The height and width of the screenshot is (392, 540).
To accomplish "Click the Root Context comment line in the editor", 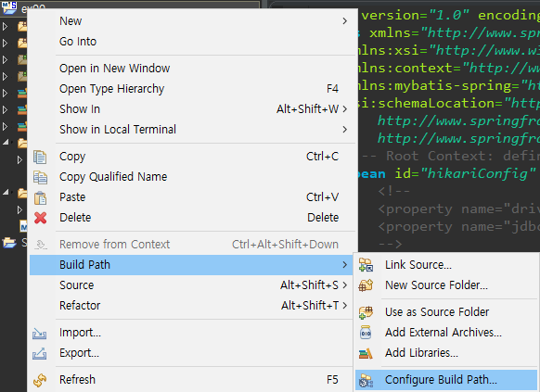I will [x=449, y=156].
